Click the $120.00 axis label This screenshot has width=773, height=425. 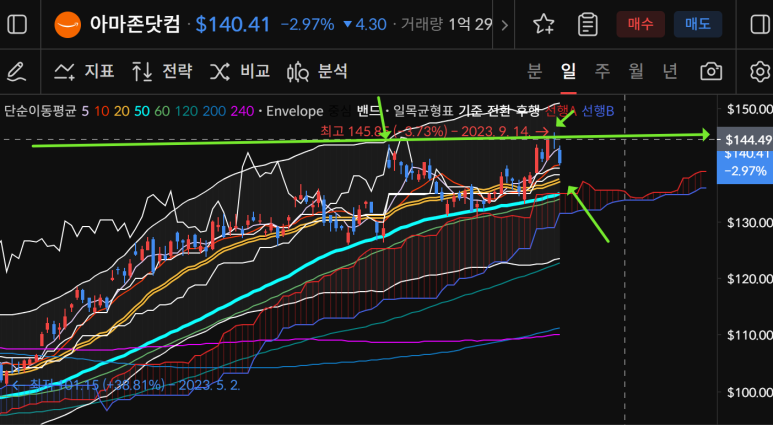pos(749,279)
